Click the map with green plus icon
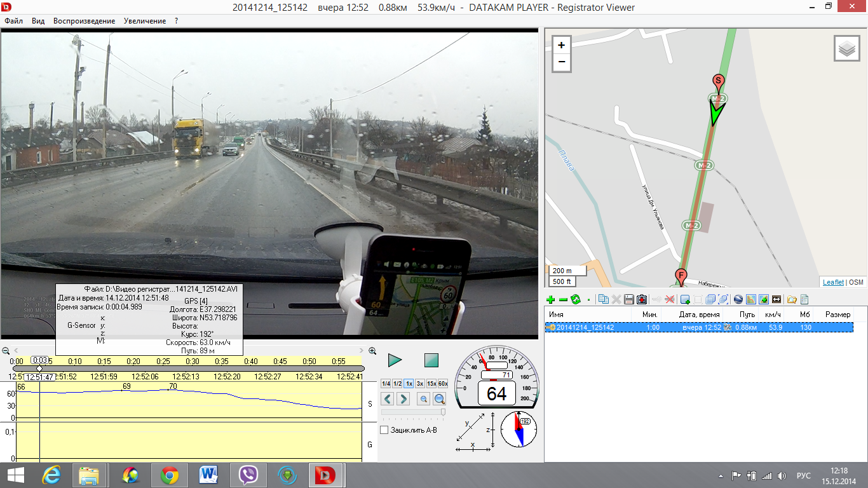The width and height of the screenshot is (868, 488). pos(764,299)
